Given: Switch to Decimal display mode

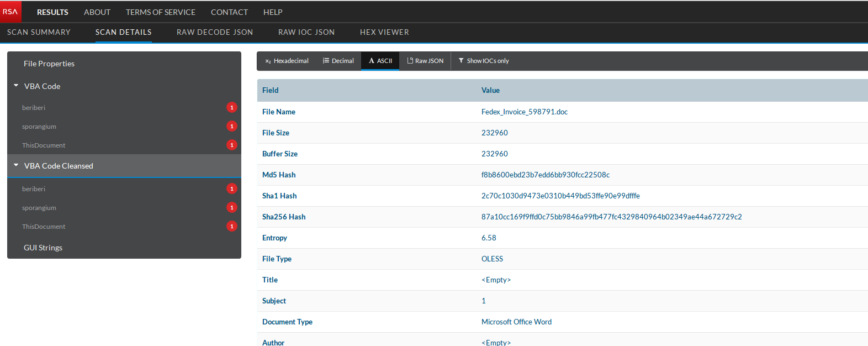Looking at the screenshot, I should (338, 61).
